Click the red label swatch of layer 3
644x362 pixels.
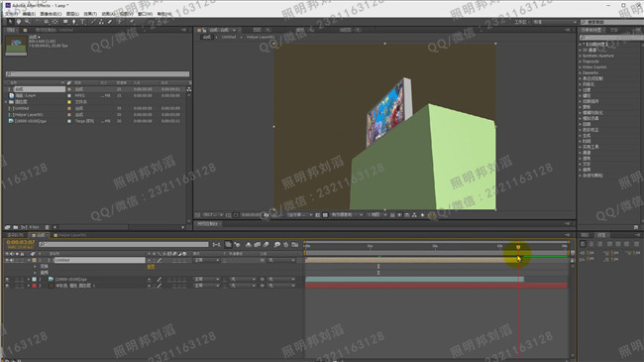click(x=34, y=285)
